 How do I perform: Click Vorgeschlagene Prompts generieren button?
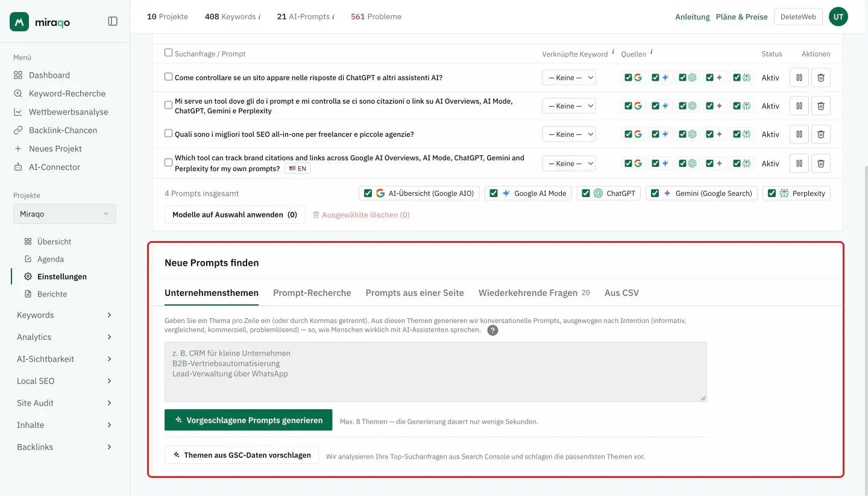click(x=248, y=420)
